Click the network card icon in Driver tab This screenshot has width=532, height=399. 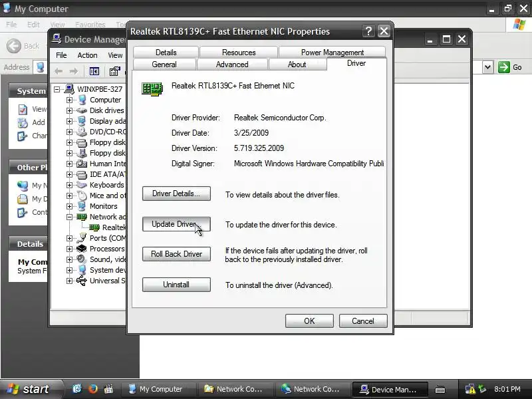pos(152,89)
